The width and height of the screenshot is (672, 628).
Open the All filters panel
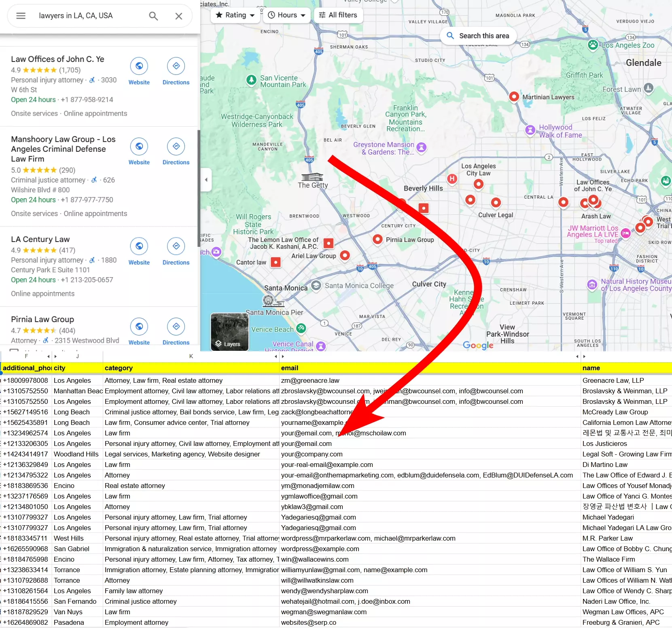click(338, 15)
